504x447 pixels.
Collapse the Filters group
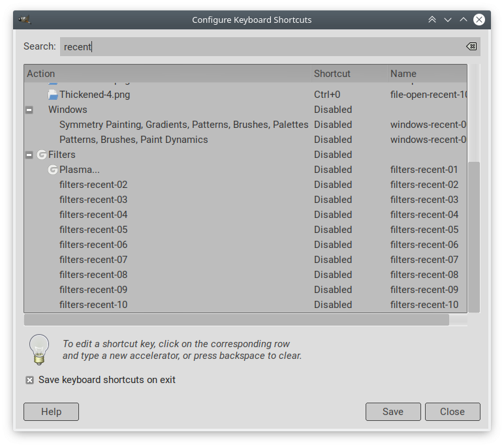(x=29, y=155)
